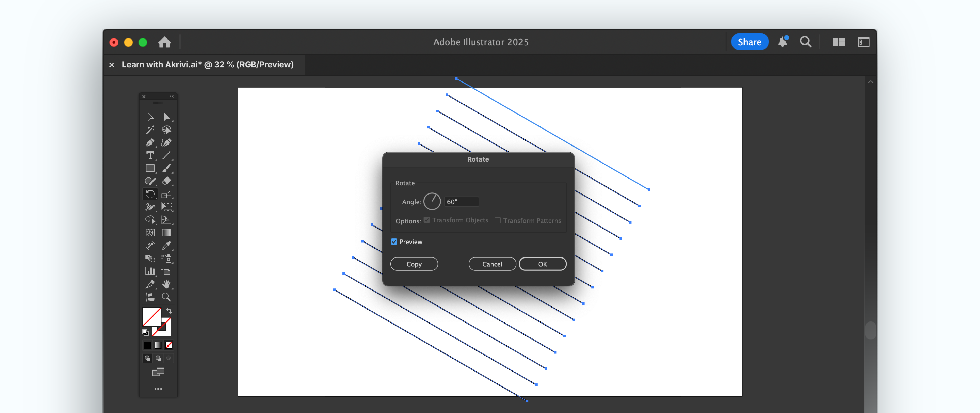Select the Perspective Grid tool
Screen dimensions: 980x413
[166, 220]
